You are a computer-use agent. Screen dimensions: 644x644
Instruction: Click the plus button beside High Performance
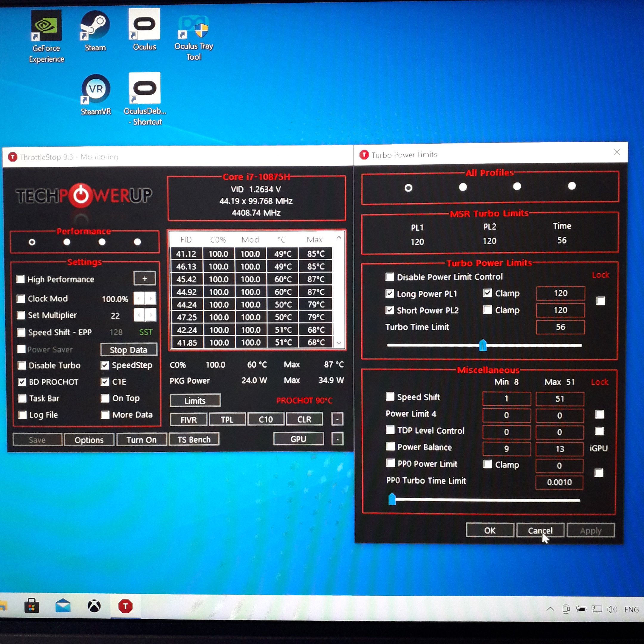[x=145, y=278]
